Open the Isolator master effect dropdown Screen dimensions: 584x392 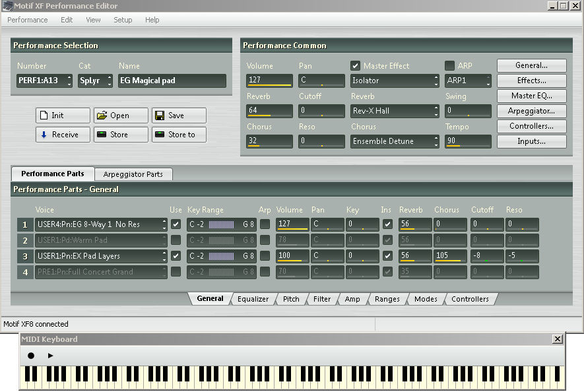click(395, 81)
